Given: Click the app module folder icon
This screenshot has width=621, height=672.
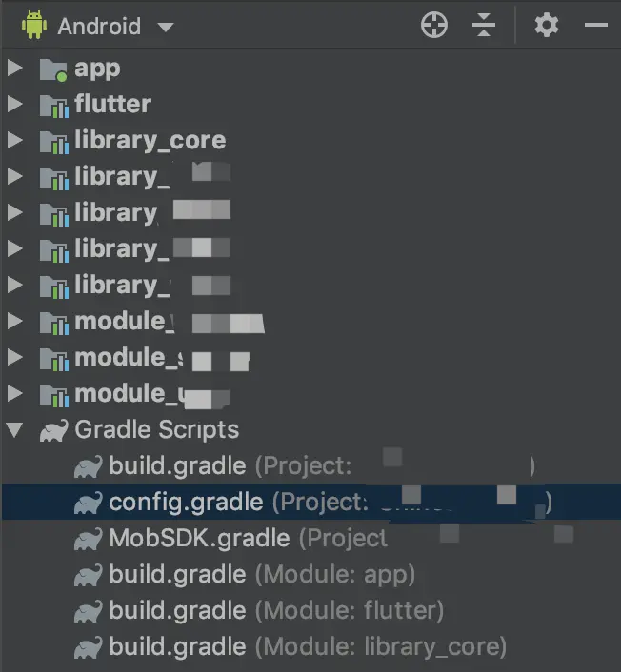Looking at the screenshot, I should [52, 69].
